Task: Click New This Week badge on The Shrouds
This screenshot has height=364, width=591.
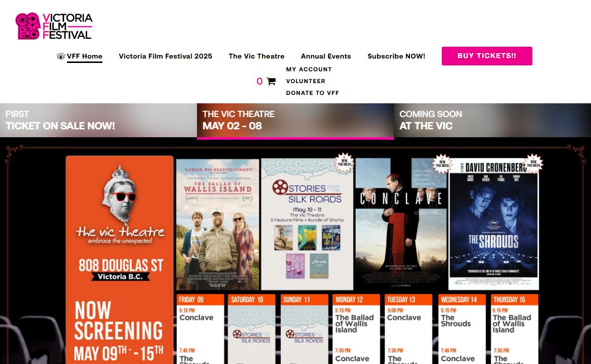Action: 533,163
